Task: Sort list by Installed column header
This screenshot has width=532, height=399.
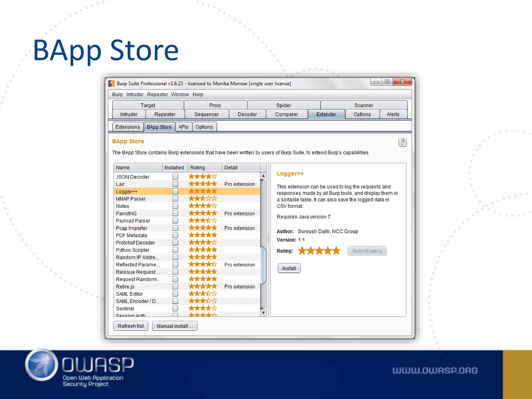Action: tap(175, 168)
